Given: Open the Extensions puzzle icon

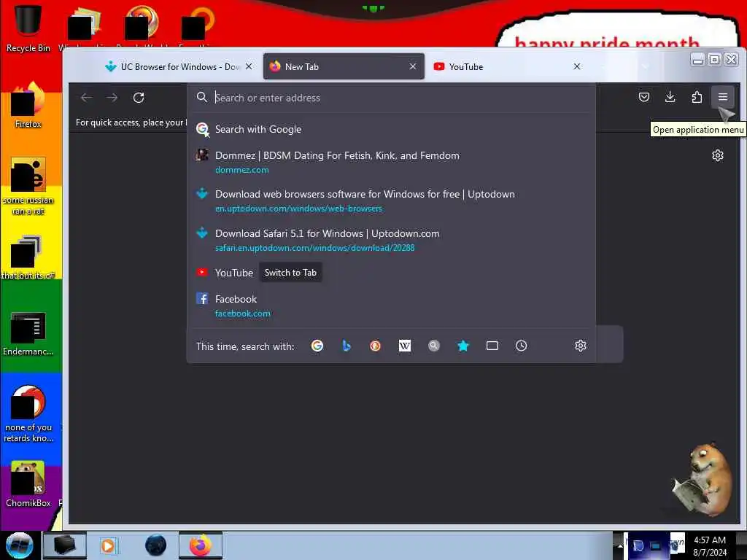Looking at the screenshot, I should 697,97.
